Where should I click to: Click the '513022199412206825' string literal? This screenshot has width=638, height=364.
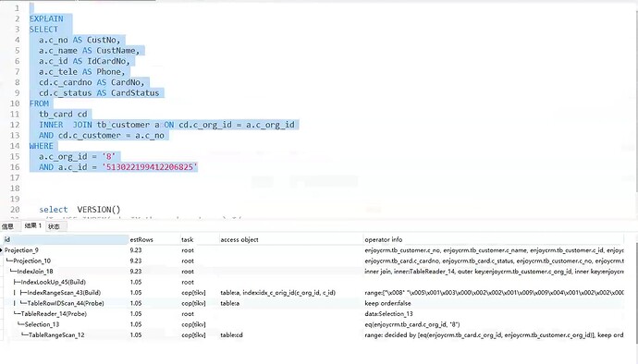click(150, 166)
